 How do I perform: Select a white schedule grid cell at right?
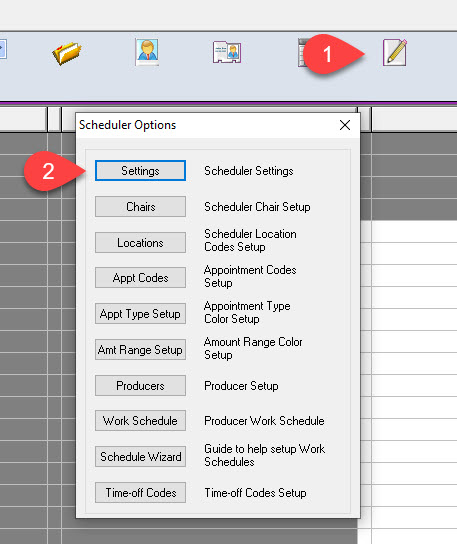414,231
